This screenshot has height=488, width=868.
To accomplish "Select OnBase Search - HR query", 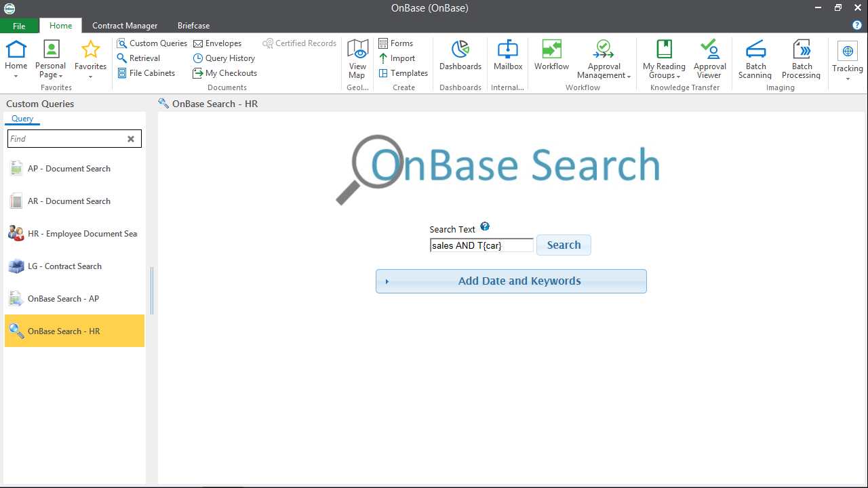I will click(75, 331).
